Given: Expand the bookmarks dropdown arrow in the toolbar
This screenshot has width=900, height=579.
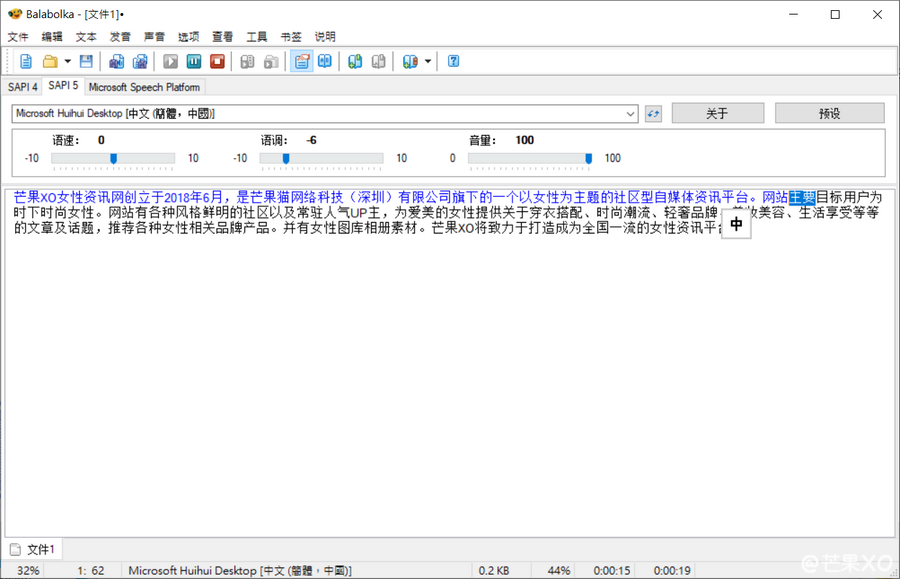Looking at the screenshot, I should click(428, 61).
